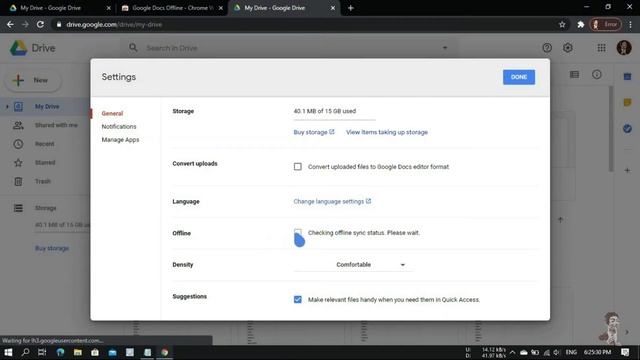Open Calendar in the side panel
Image resolution: width=640 pixels, height=360 pixels.
pyautogui.click(x=627, y=77)
